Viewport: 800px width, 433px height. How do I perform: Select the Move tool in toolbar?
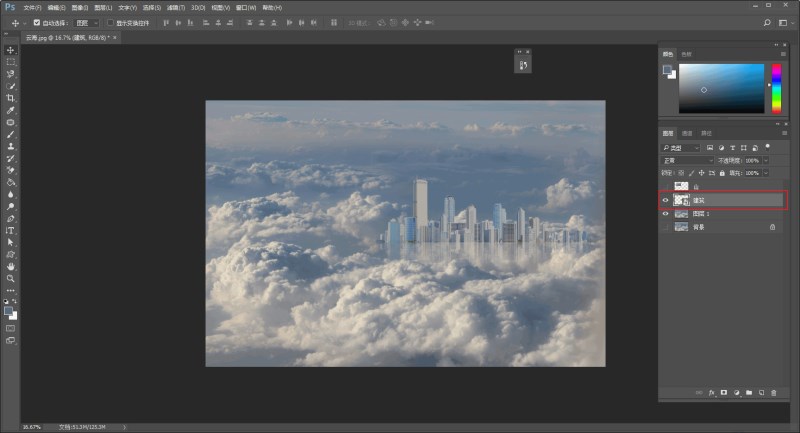(x=11, y=50)
